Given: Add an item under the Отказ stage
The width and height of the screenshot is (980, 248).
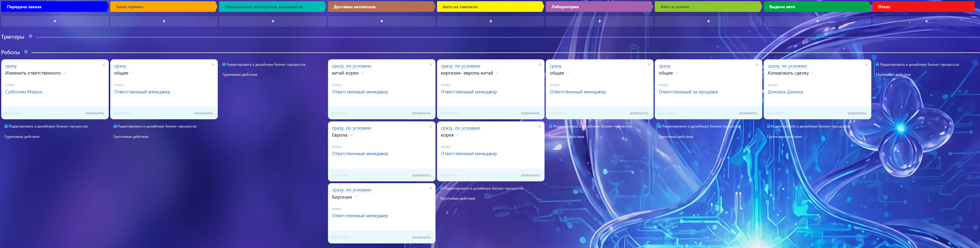Looking at the screenshot, I should point(926,21).
